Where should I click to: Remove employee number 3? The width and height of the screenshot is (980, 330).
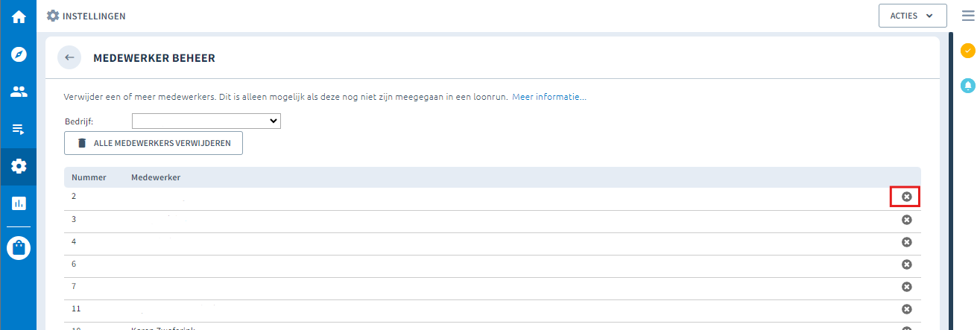pyautogui.click(x=907, y=220)
